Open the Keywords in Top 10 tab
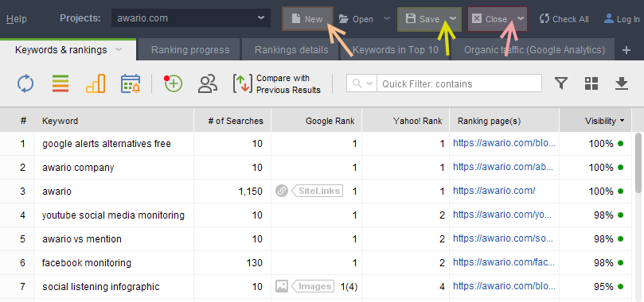The width and height of the screenshot is (644, 302). (395, 50)
